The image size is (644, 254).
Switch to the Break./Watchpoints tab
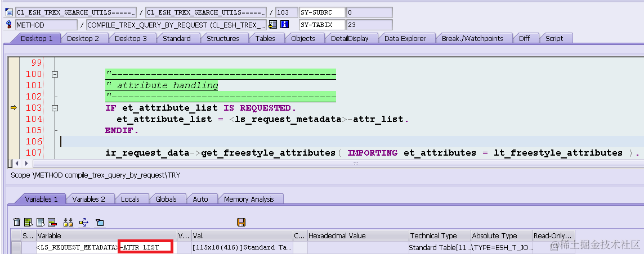[472, 39]
